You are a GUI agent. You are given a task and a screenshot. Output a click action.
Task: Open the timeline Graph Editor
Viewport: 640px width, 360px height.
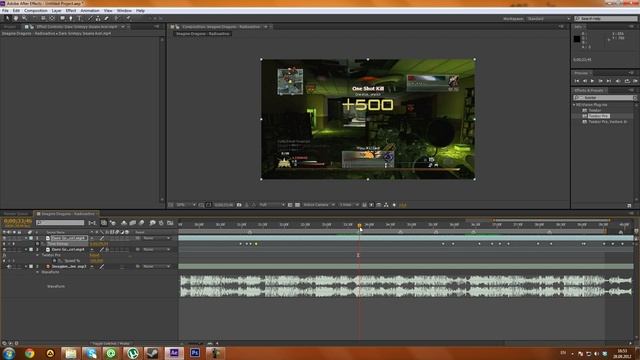pos(170,223)
